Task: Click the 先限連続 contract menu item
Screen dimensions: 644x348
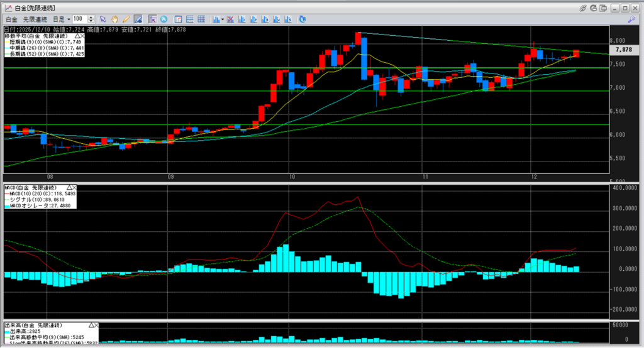Action: click(x=35, y=19)
